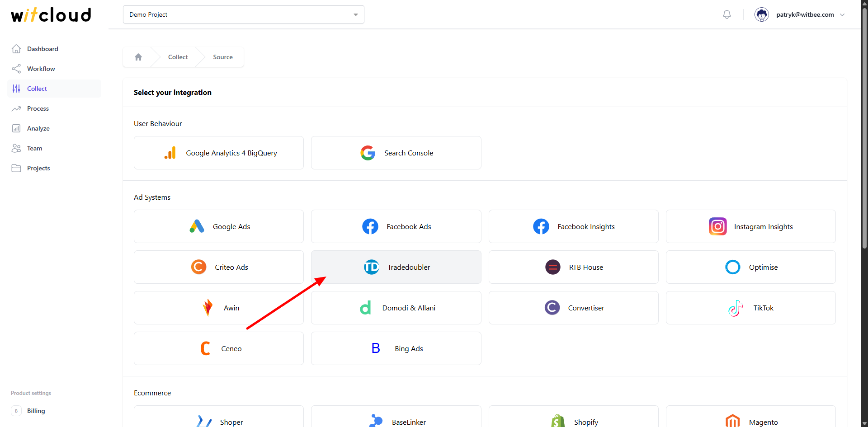Click the Awin flame logo
868x427 pixels.
208,308
